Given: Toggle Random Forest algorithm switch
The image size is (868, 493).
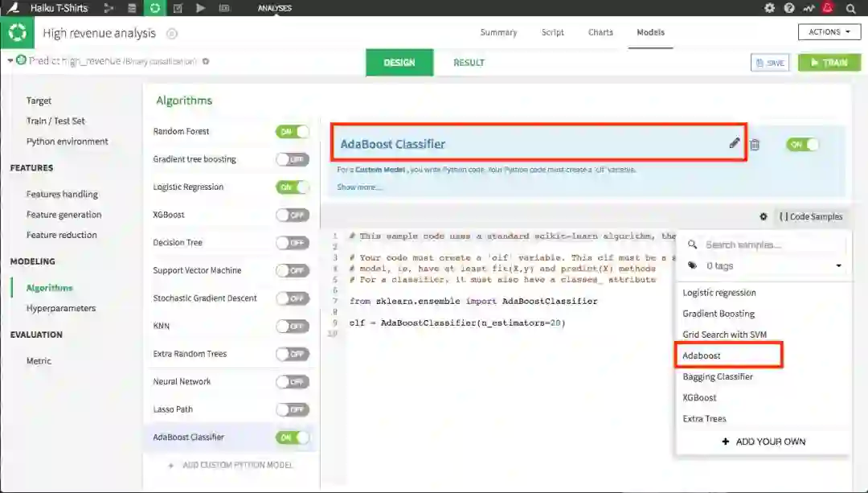Looking at the screenshot, I should (x=293, y=132).
